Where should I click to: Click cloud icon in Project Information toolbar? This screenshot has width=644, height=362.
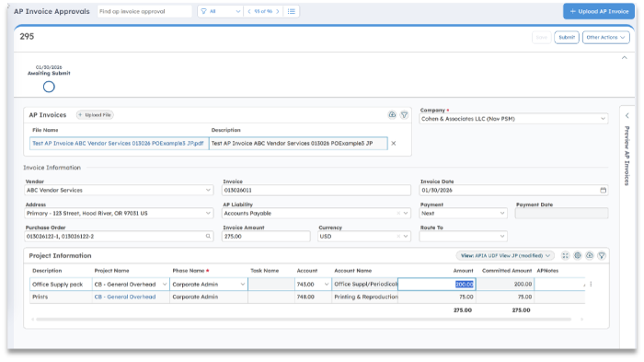(x=590, y=255)
